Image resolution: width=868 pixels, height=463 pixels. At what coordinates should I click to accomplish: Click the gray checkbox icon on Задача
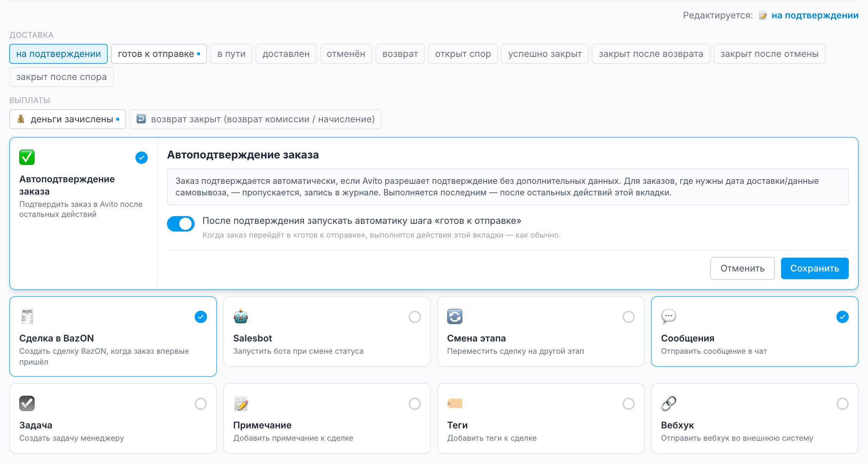click(27, 403)
